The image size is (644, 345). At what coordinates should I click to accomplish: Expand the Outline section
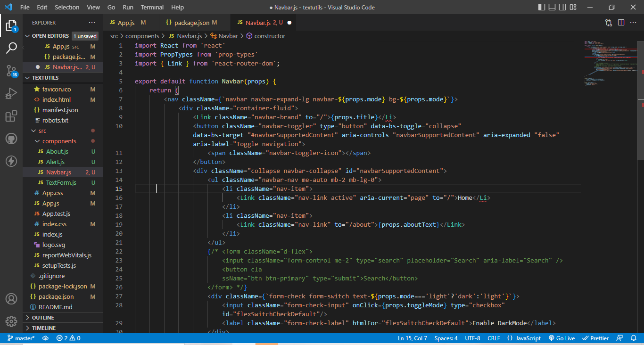click(x=63, y=318)
